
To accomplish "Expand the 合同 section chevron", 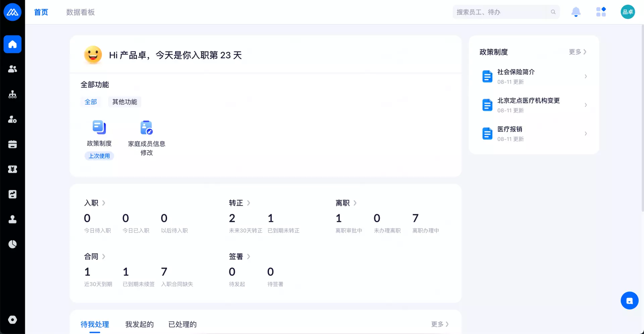I will (x=104, y=257).
